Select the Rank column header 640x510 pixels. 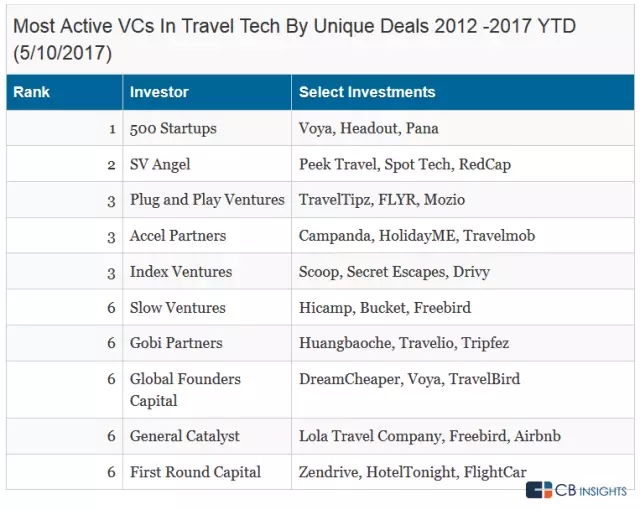[64, 92]
